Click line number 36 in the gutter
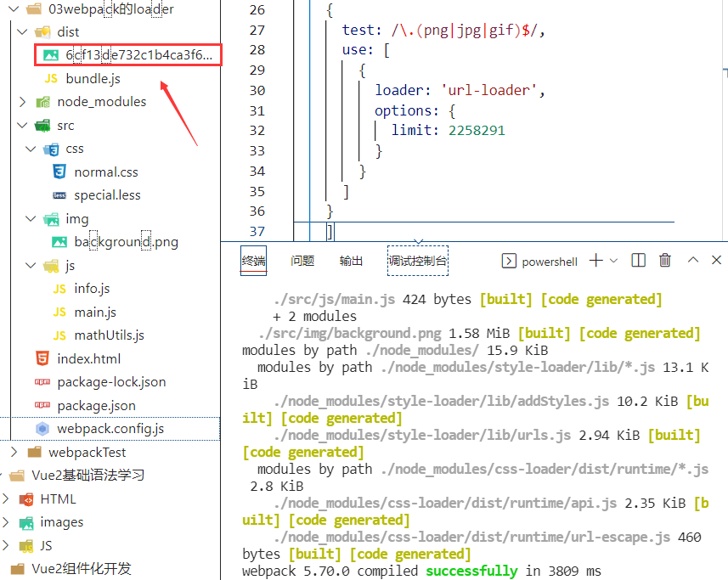Image resolution: width=728 pixels, height=580 pixels. coord(257,211)
